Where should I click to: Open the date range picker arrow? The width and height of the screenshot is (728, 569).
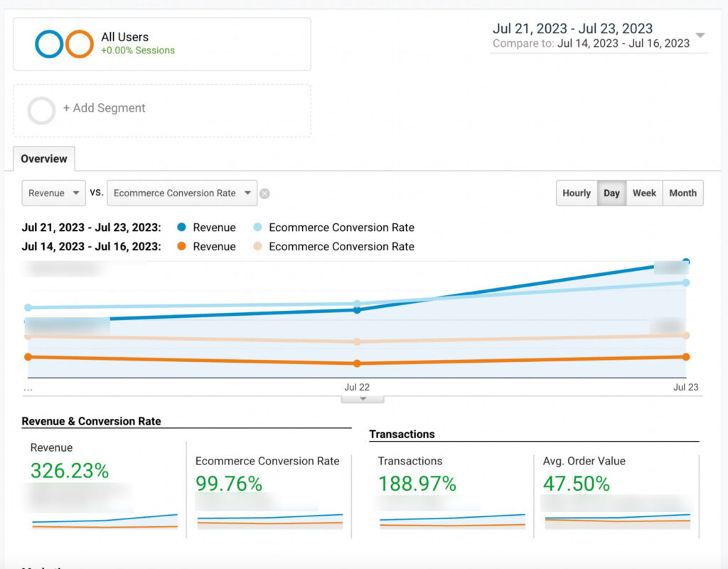pyautogui.click(x=700, y=36)
